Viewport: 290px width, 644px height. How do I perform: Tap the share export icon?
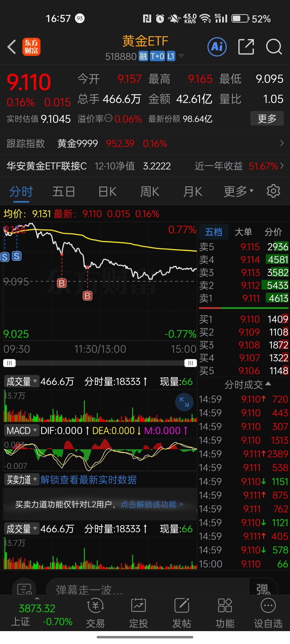(x=246, y=47)
